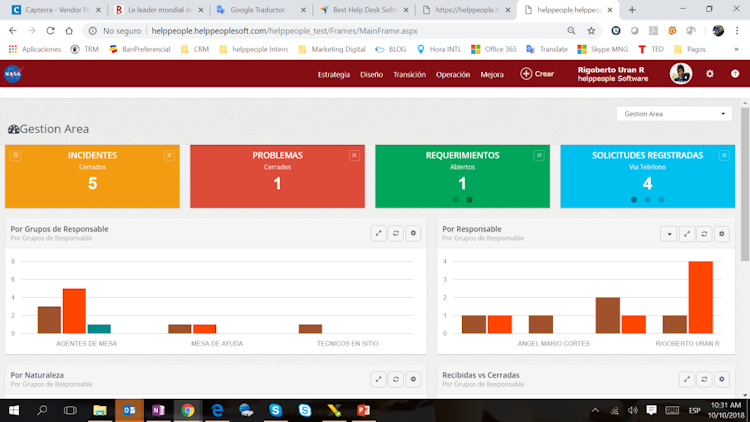Open the help question mark icon
The image size is (750, 422).
point(735,74)
